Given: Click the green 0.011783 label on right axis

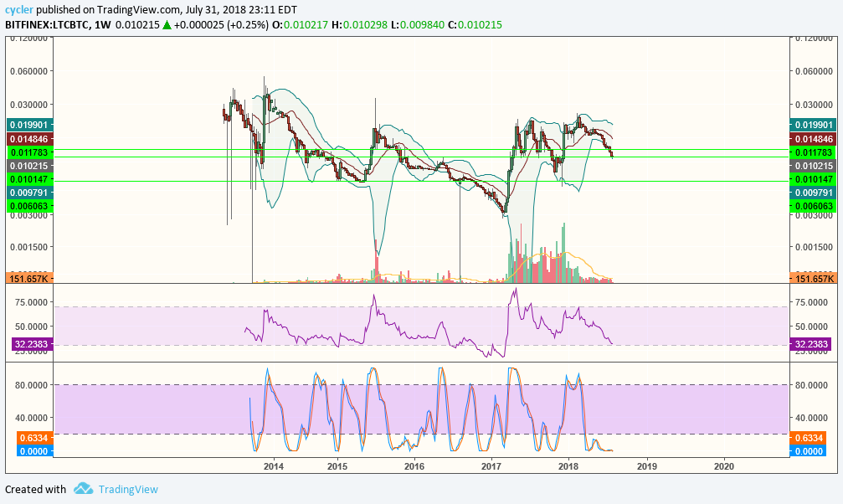Looking at the screenshot, I should (x=813, y=152).
